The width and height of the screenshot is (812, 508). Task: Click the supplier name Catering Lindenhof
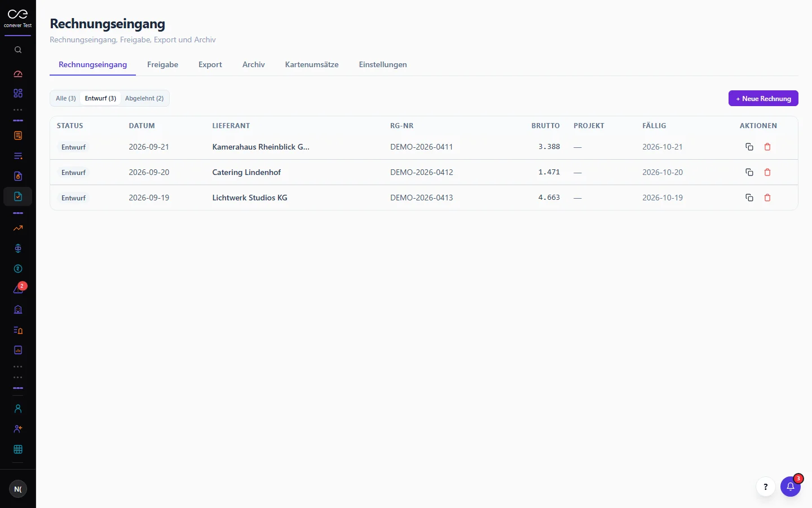click(246, 172)
